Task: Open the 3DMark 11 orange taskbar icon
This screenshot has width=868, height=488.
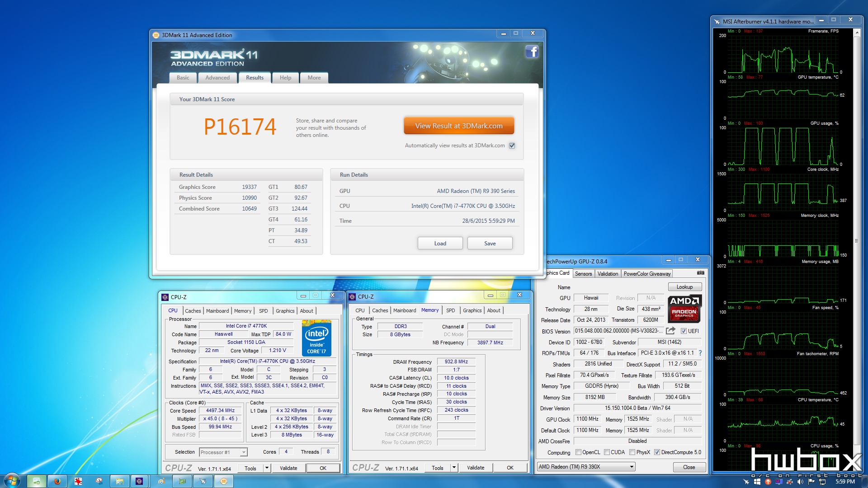Action: coord(223,481)
